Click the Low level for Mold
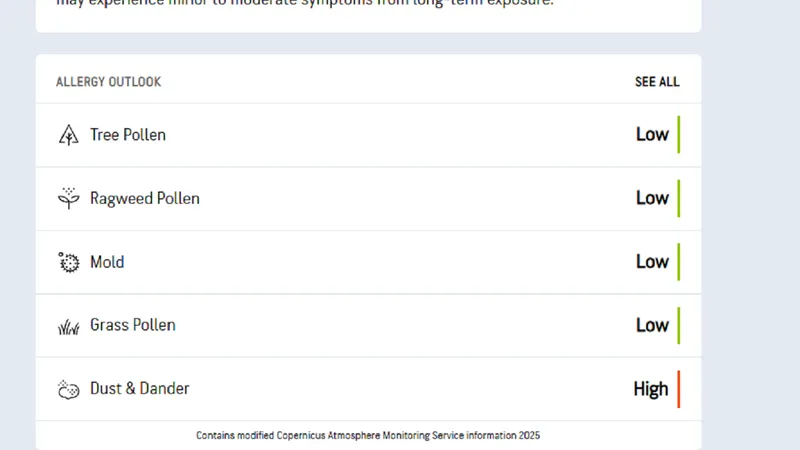The width and height of the screenshot is (800, 450). coord(652,262)
